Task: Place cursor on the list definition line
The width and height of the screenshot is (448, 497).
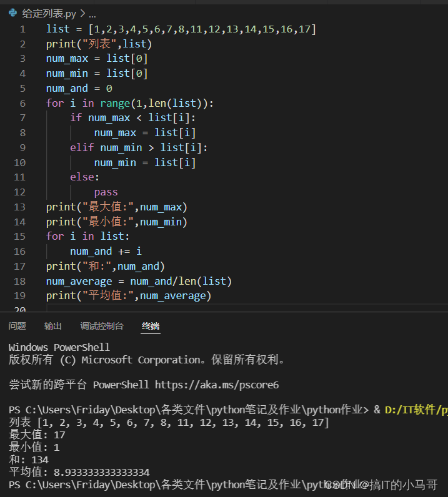Action: tap(181, 29)
